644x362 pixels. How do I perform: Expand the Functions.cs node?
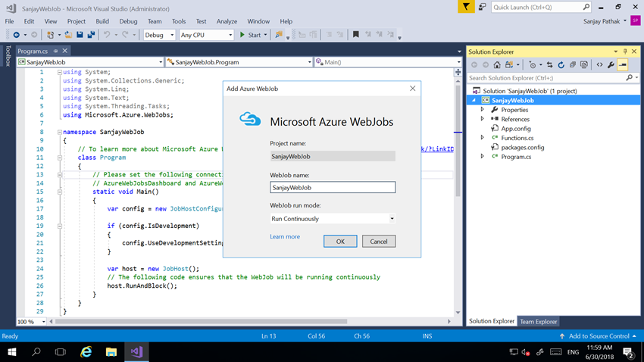[x=483, y=138]
